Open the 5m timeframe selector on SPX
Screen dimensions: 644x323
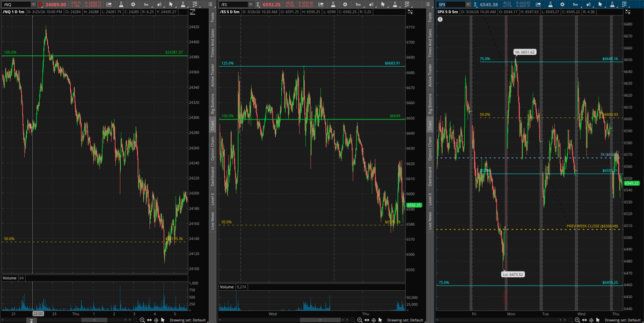point(575,4)
